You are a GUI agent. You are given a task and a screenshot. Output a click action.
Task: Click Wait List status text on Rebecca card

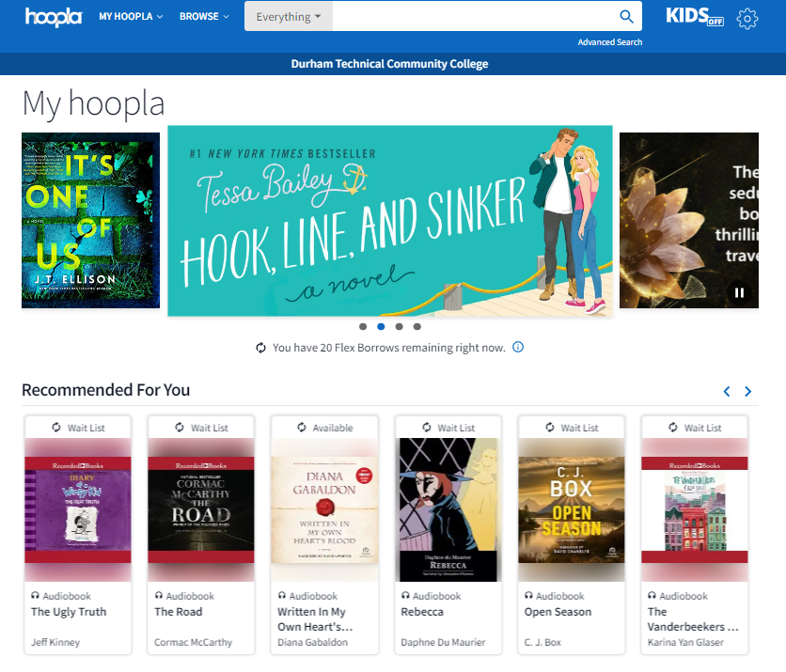click(x=456, y=428)
